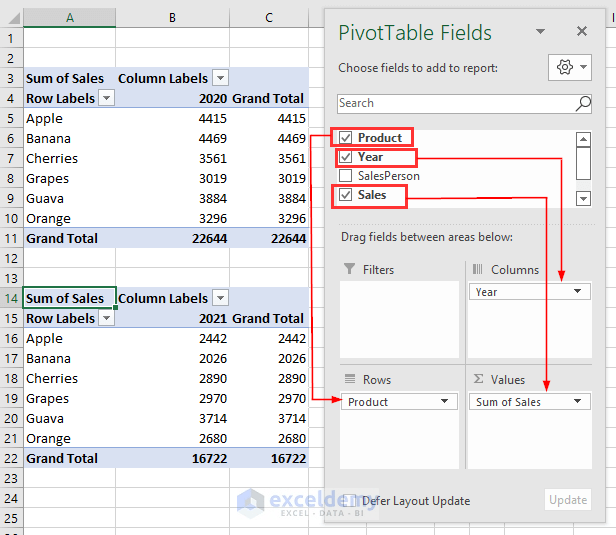
Task: Open the PivotTable Fields tools gear menu
Action: coord(570,68)
